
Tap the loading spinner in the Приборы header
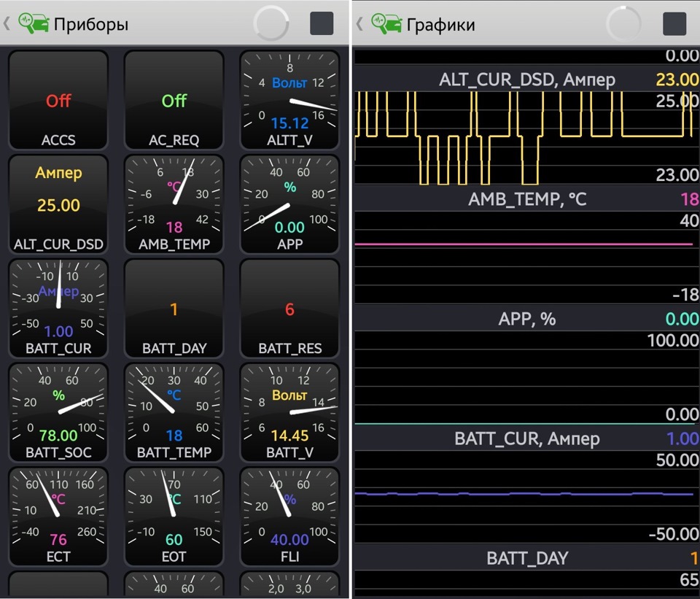[271, 23]
